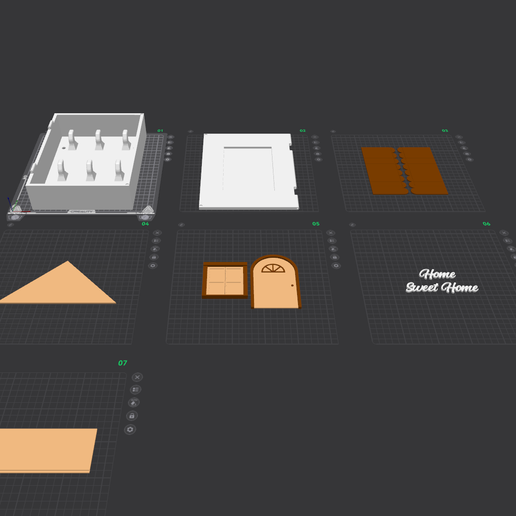Select the brown scalloped roof panels
Image resolution: width=516 pixels, height=516 pixels.
coord(405,171)
